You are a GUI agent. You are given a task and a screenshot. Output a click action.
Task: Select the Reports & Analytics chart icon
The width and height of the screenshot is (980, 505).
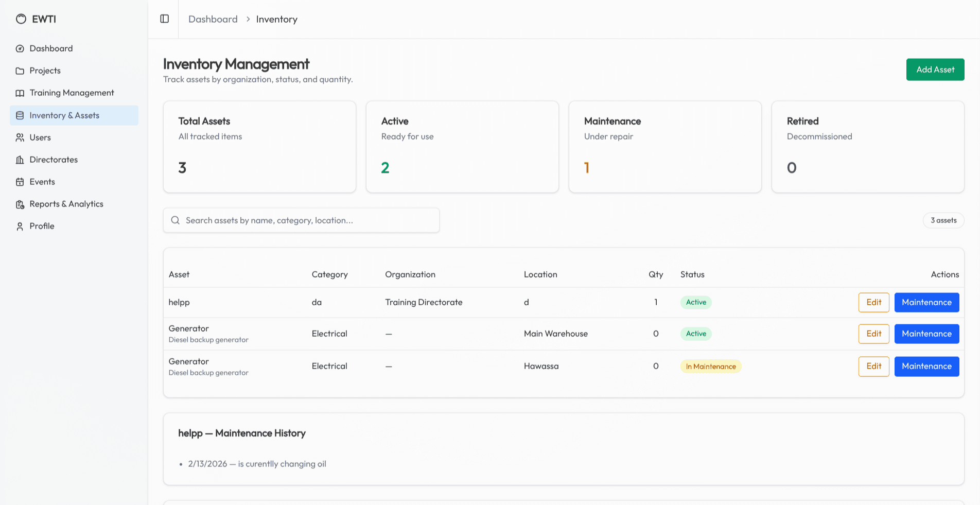tap(20, 204)
